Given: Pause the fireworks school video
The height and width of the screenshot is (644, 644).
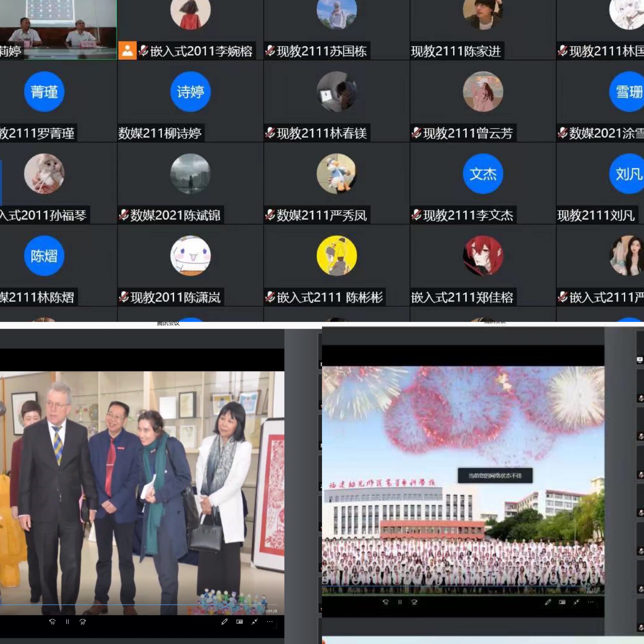Looking at the screenshot, I should [400, 602].
